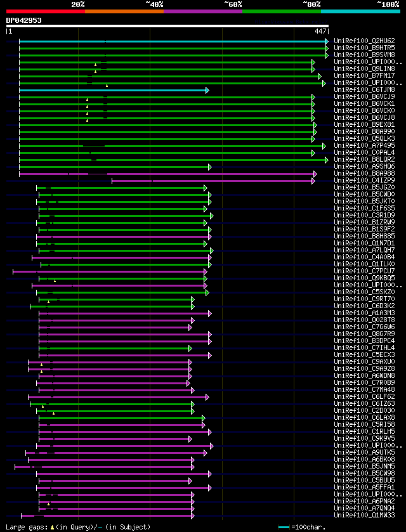Select UniRef100_B6VCK0 hit name
Viewport: 406px width, 532px height.
(x=364, y=111)
